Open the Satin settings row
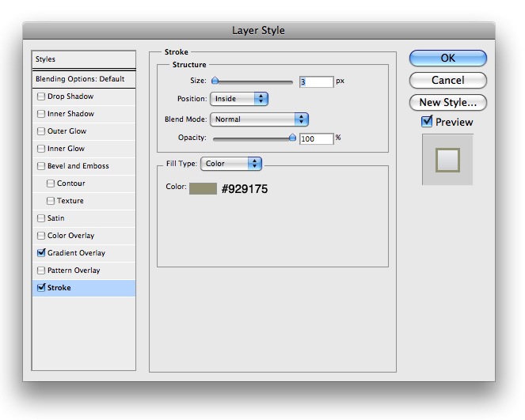The height and width of the screenshot is (420, 525). (84, 218)
